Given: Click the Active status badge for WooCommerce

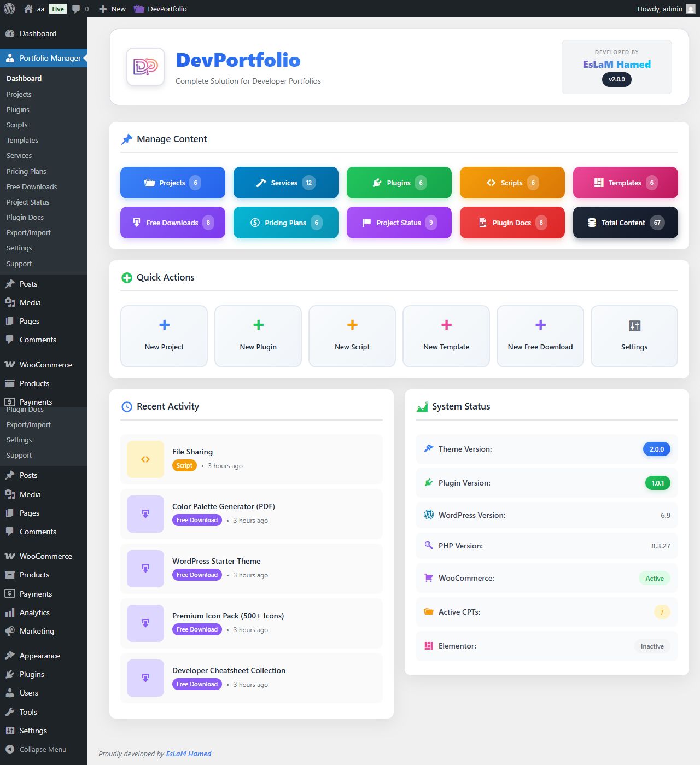Looking at the screenshot, I should (655, 578).
